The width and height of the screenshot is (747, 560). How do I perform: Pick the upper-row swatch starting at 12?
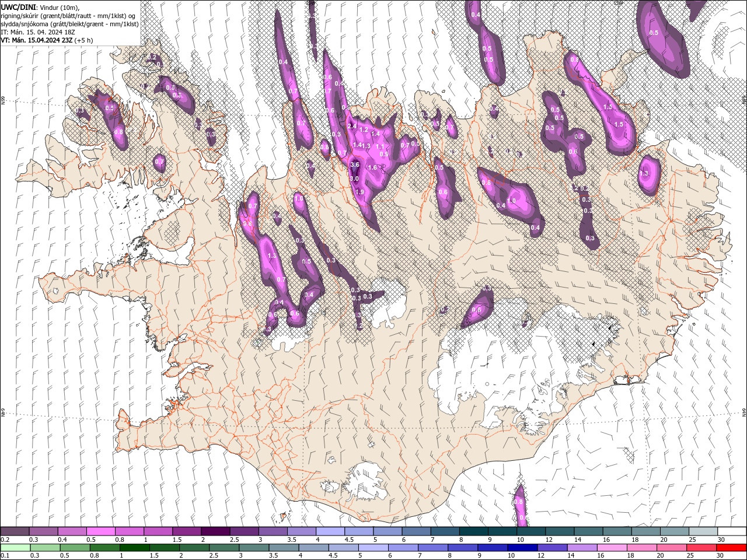(559, 531)
